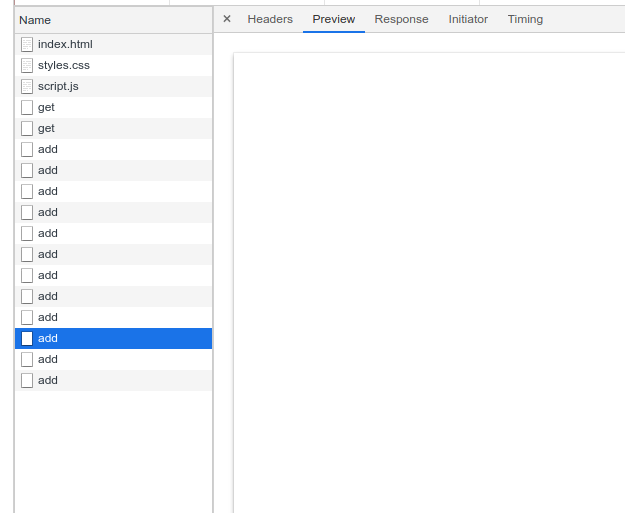Select the index.html request
This screenshot has height=513, width=625.
(114, 44)
